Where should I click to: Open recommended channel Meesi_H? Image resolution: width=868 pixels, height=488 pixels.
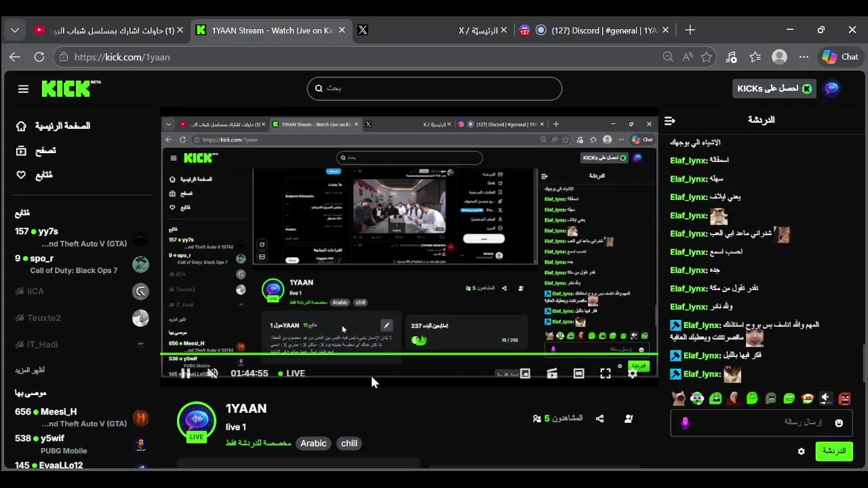pos(81,417)
